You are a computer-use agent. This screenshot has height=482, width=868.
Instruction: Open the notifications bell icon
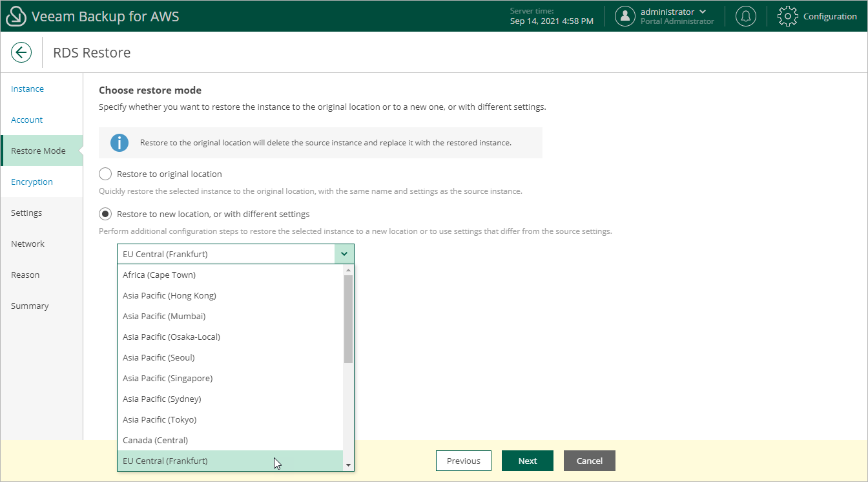point(746,16)
